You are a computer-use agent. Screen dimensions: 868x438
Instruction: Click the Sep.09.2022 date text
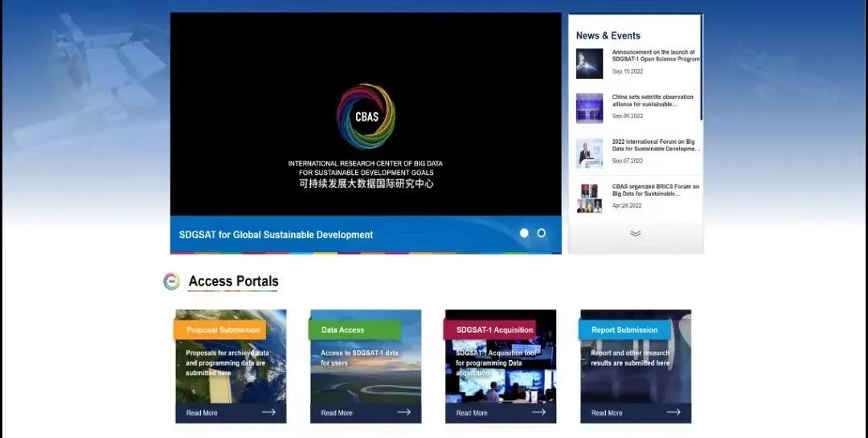tap(627, 117)
